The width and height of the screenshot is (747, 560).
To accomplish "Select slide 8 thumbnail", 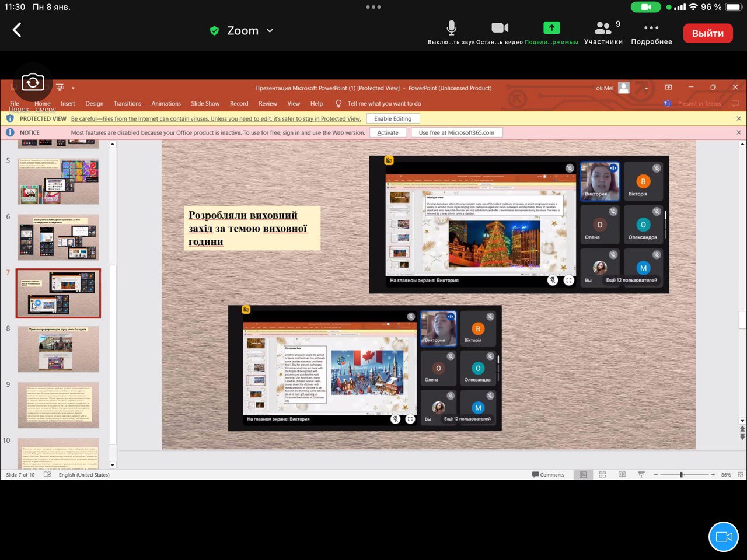I will [58, 349].
